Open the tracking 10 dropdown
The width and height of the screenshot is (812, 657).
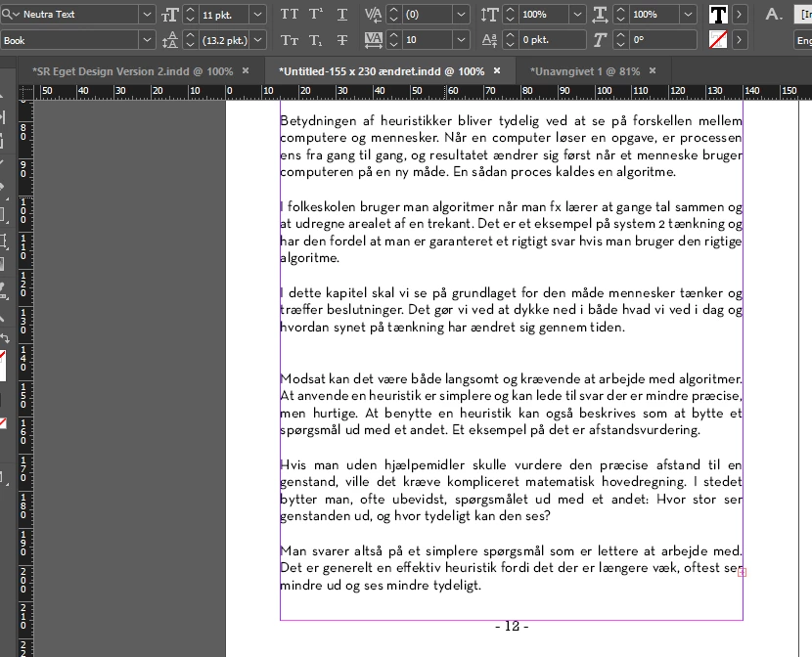[461, 40]
